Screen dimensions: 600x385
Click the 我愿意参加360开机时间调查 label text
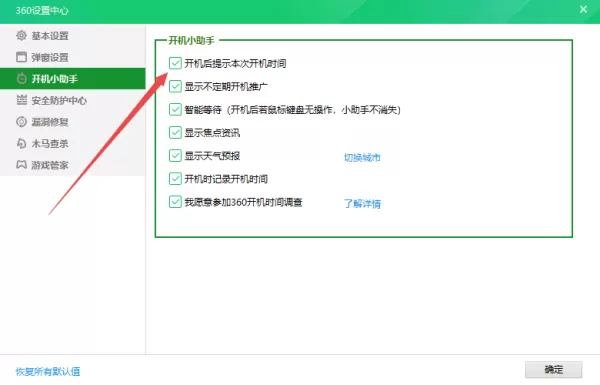[x=243, y=202]
